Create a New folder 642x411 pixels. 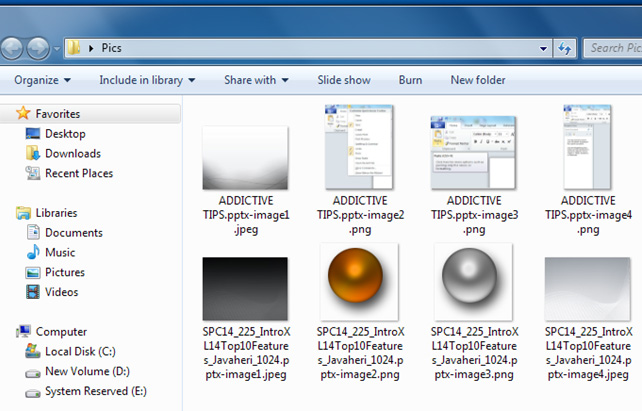tap(478, 80)
